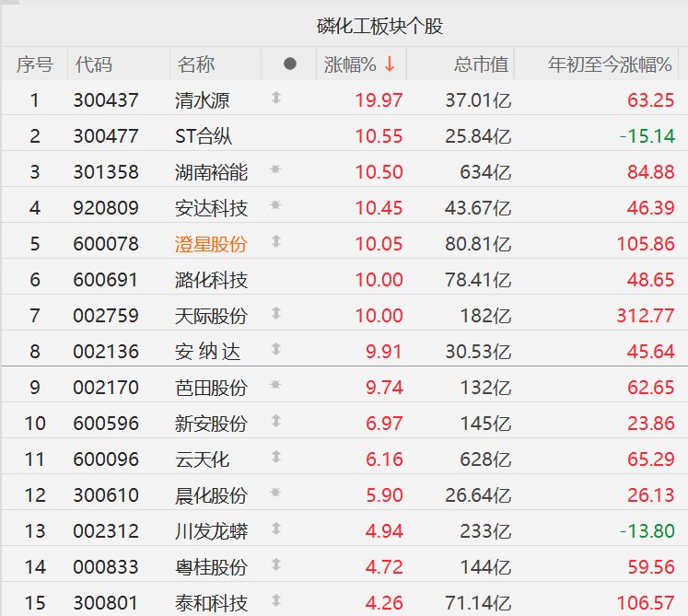Click the burst icon beside 湖南裕能

coord(275,170)
